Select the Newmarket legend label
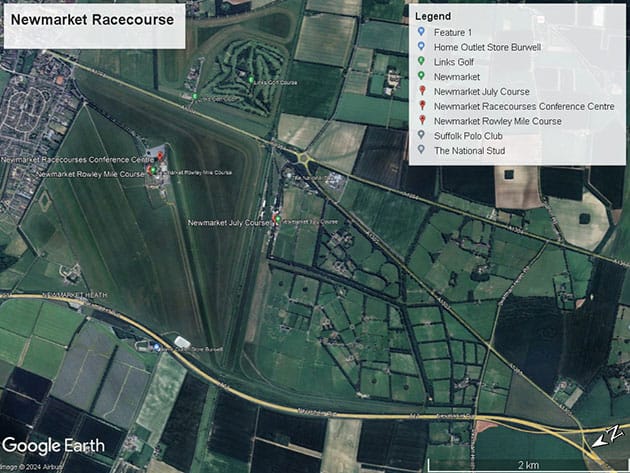Image resolution: width=630 pixels, height=473 pixels. click(457, 77)
